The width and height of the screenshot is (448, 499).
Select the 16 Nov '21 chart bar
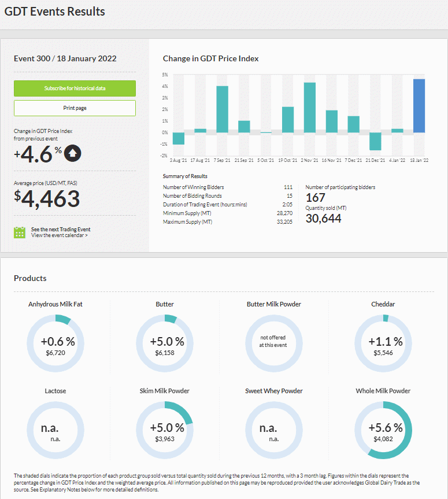coord(332,121)
